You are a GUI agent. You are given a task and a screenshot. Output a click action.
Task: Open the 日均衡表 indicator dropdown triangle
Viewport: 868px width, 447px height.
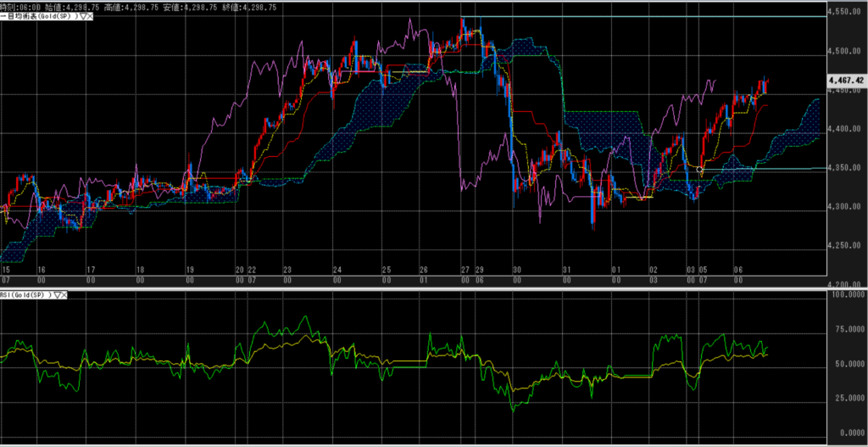[x=81, y=16]
